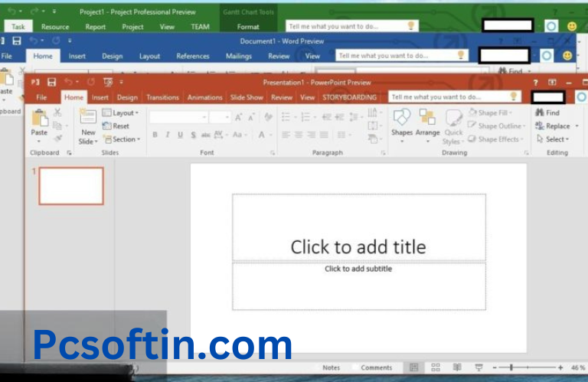Open PowerPoint Help question mark icon

[535, 83]
